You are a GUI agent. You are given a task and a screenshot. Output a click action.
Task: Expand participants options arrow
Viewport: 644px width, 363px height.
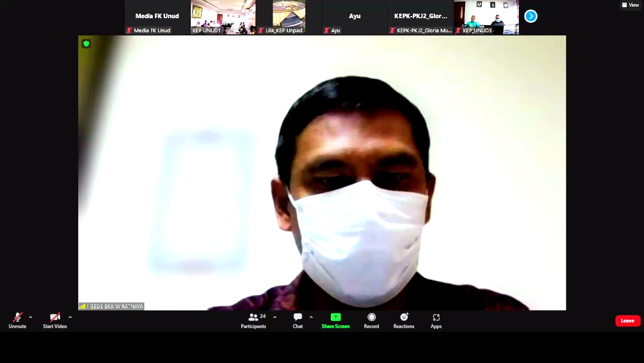pyautogui.click(x=275, y=317)
